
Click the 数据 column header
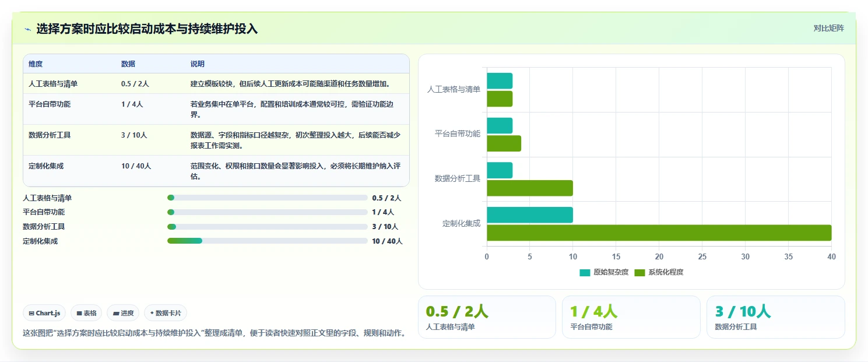(x=128, y=64)
